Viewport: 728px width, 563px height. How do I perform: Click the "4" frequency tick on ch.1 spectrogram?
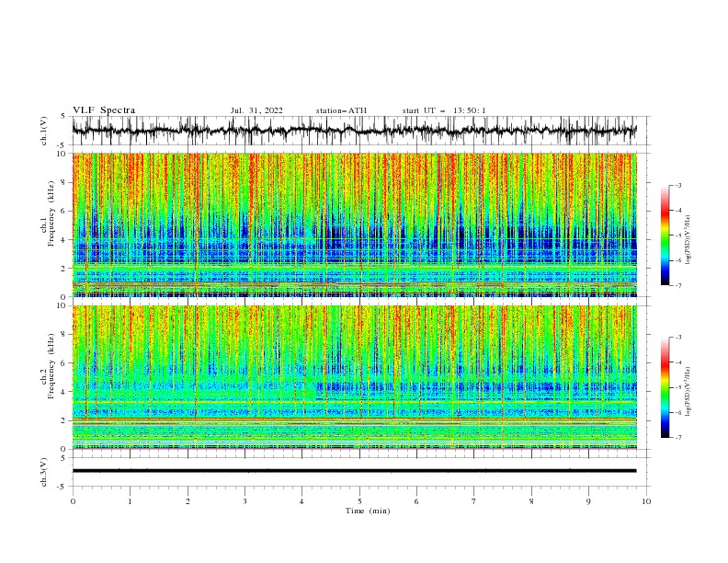tap(64, 240)
